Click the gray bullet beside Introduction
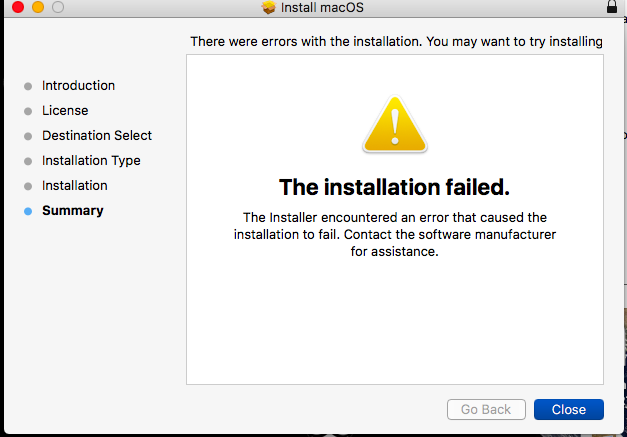Image resolution: width=627 pixels, height=437 pixels. (x=28, y=86)
